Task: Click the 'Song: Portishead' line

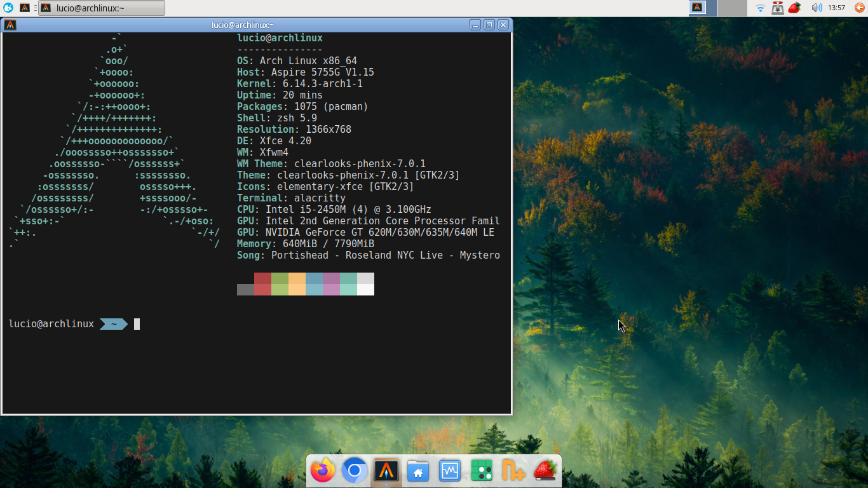Action: 369,255
